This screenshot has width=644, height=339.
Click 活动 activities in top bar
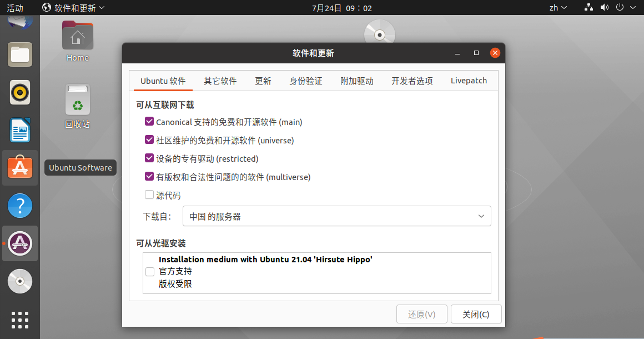coord(15,8)
